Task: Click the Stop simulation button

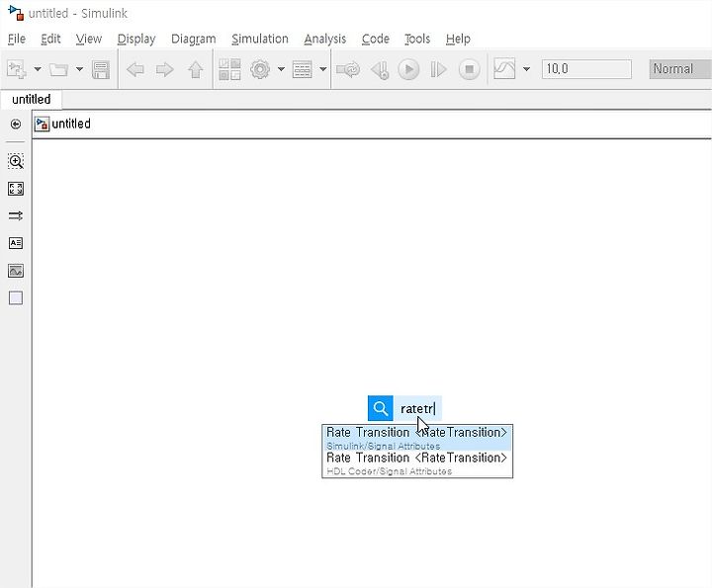Action: pos(469,69)
